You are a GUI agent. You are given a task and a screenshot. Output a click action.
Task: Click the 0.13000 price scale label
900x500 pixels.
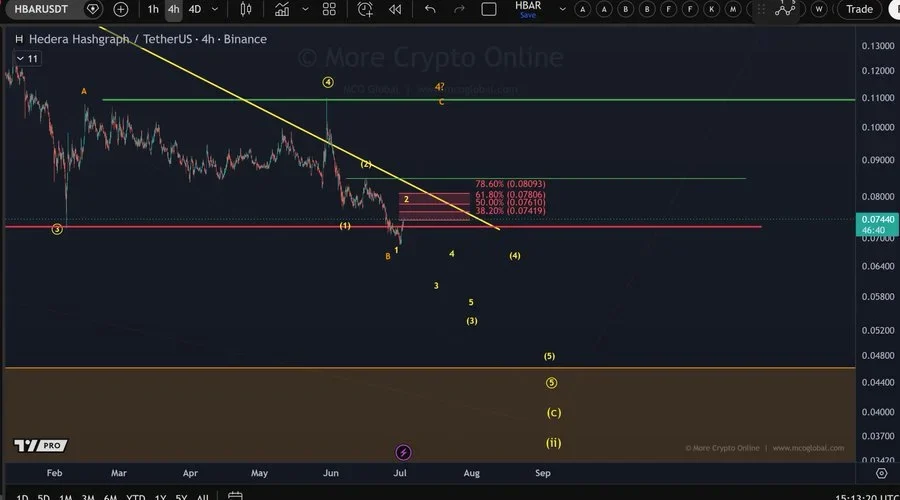[x=878, y=46]
